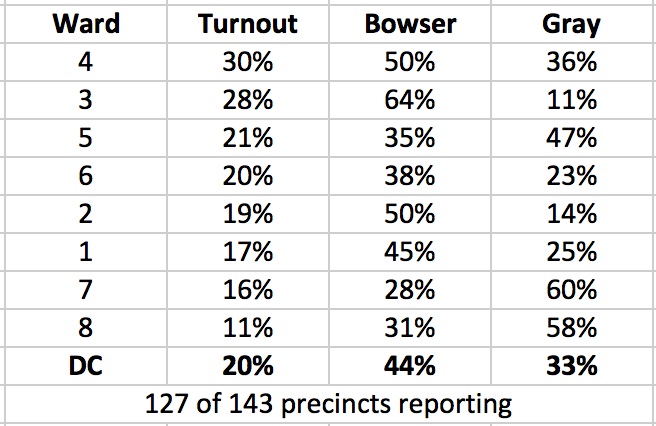This screenshot has height=426, width=656.
Task: Click Ward 7 Gray cell showing 60%
Action: [572, 290]
